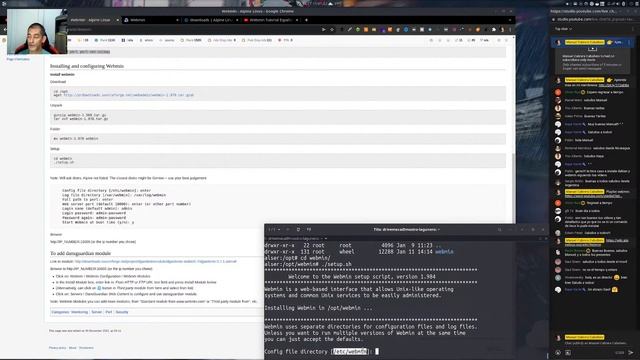This screenshot has height=360, width=640.
Task: Click the webcam overlay thumbnail
Action: [x=37, y=31]
